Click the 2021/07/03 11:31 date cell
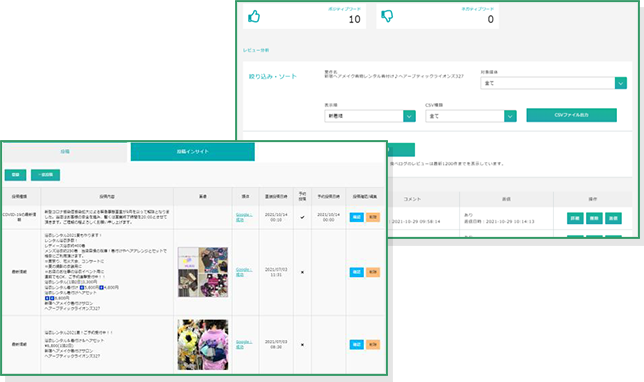This screenshot has height=382, width=644. click(276, 272)
